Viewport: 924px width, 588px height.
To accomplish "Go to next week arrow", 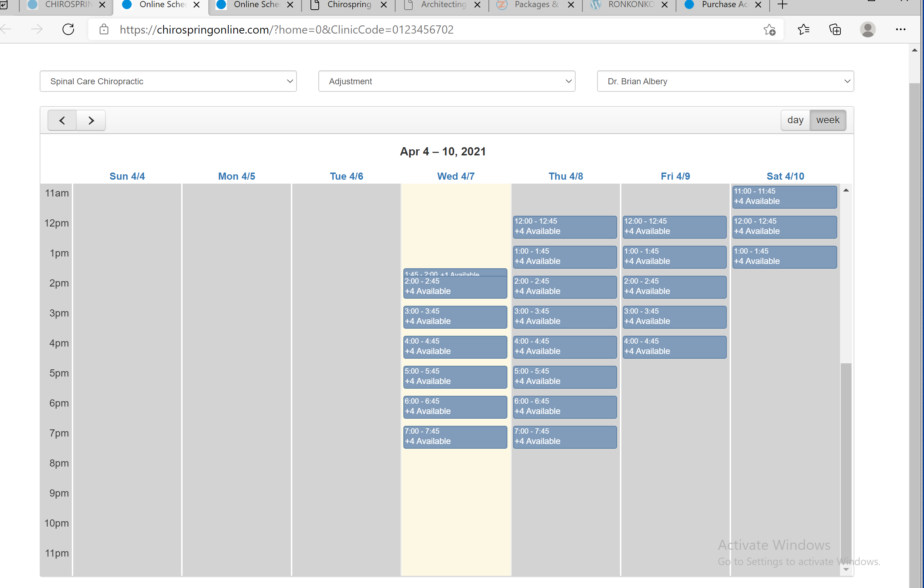I will click(x=91, y=120).
